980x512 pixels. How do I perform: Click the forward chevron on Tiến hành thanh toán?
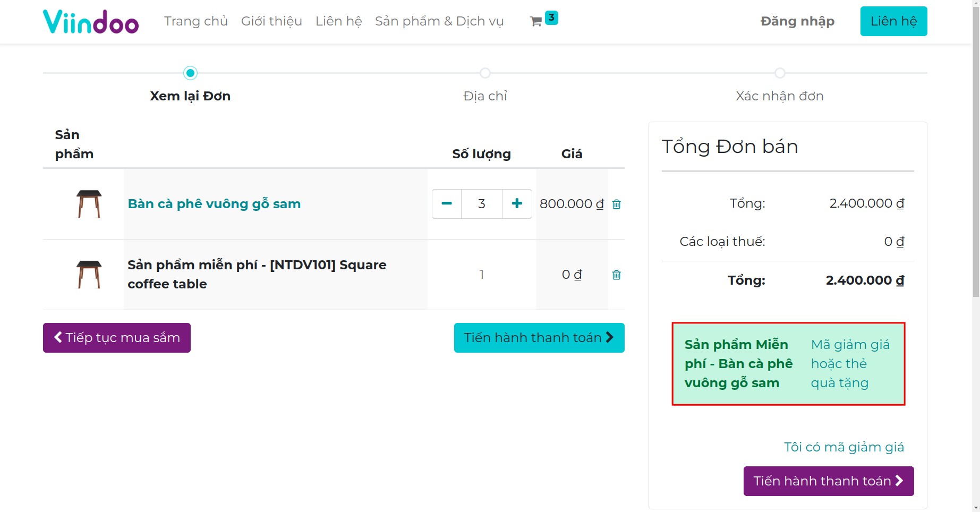[610, 337]
